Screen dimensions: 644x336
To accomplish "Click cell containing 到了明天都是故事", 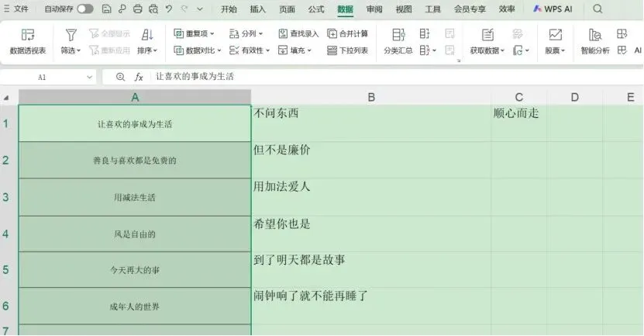I will (x=371, y=270).
